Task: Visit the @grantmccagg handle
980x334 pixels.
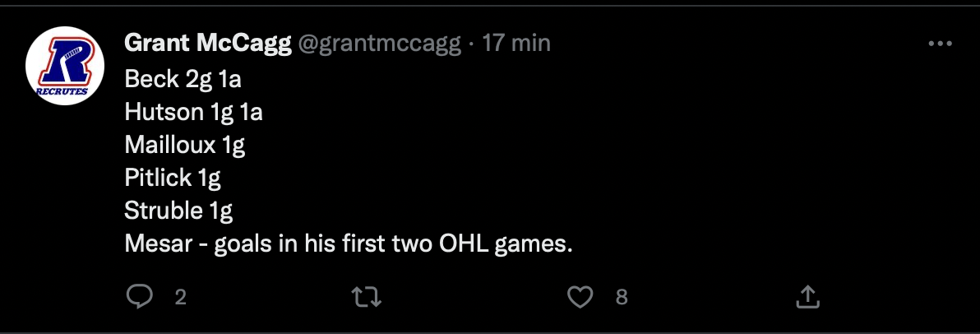Action: coord(379,43)
